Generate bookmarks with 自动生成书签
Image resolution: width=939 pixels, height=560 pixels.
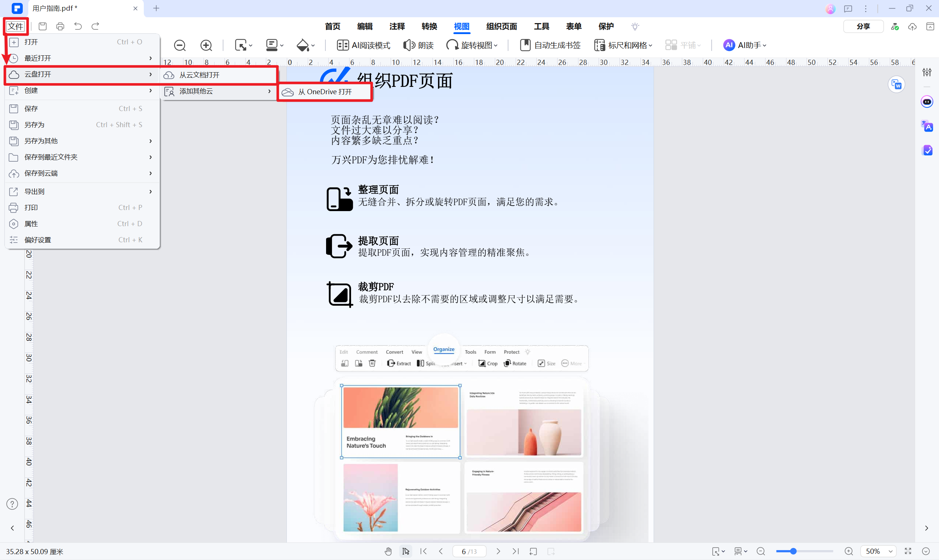click(x=549, y=45)
